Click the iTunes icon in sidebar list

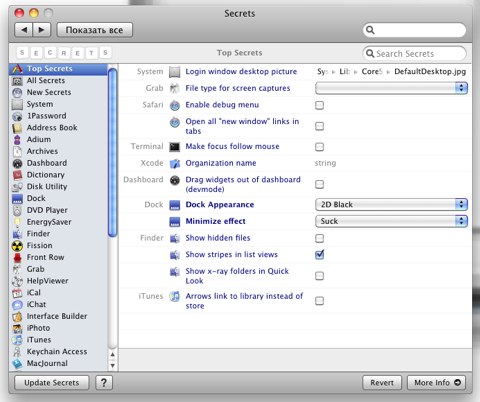(17, 340)
